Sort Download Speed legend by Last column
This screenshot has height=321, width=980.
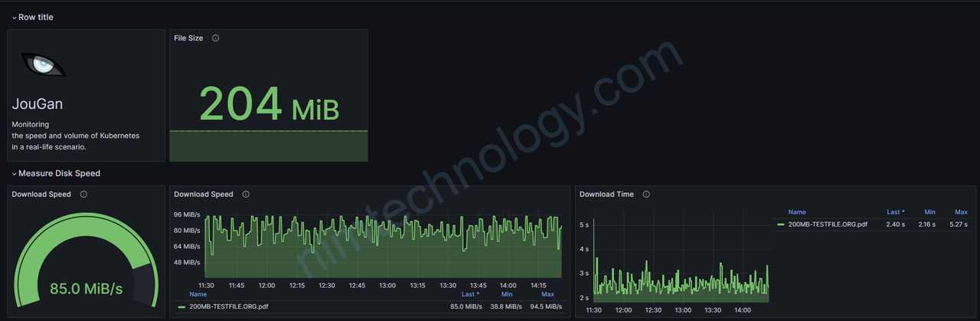tap(469, 294)
